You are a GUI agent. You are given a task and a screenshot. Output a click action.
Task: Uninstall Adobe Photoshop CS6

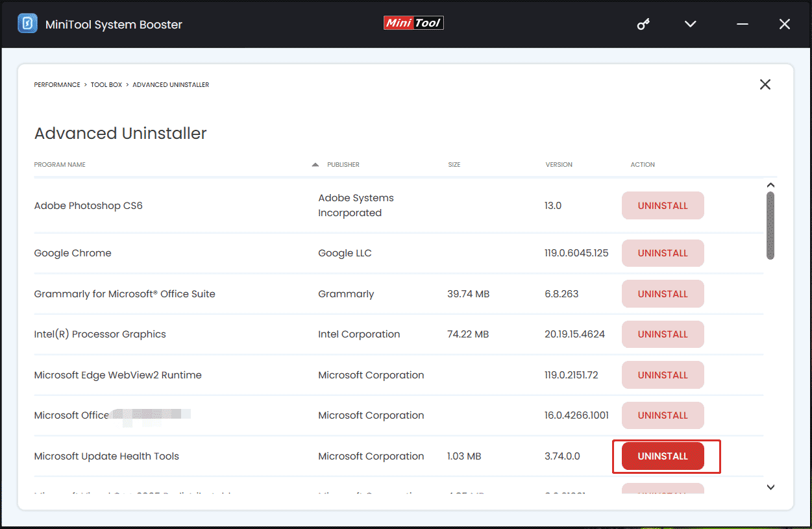tap(663, 206)
